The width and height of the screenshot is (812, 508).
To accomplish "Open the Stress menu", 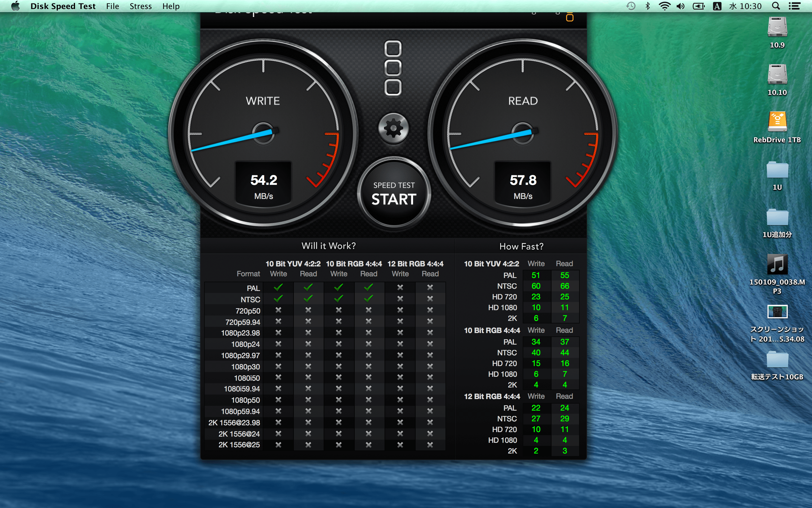I will (x=141, y=6).
